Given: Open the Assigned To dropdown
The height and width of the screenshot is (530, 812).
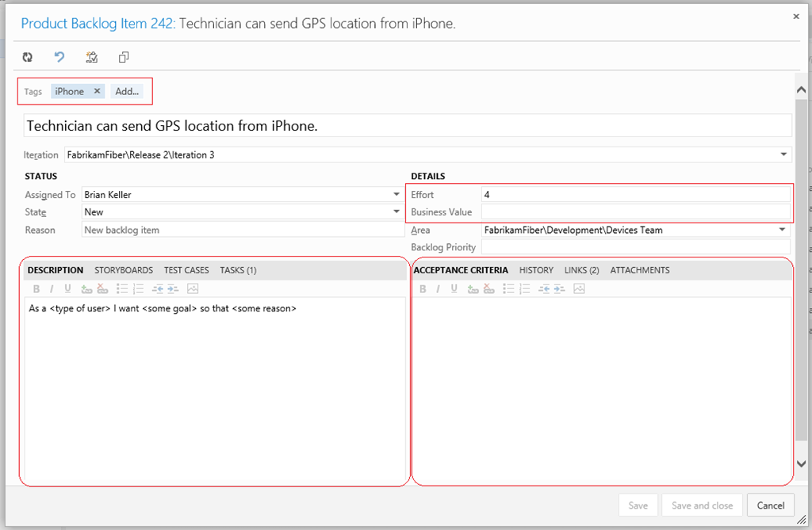Looking at the screenshot, I should click(x=396, y=194).
